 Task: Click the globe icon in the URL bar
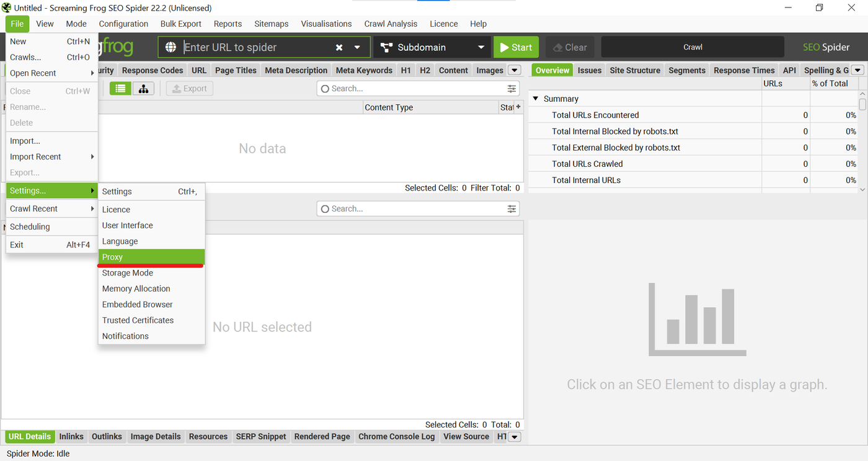click(x=171, y=47)
